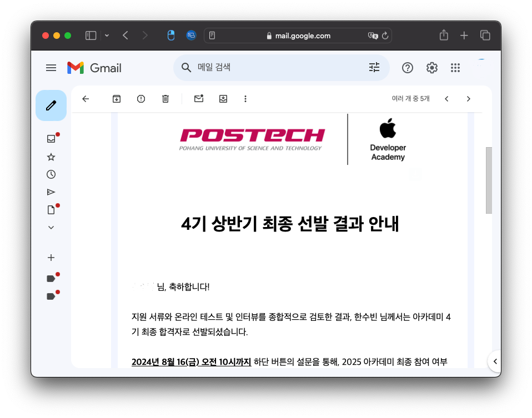The height and width of the screenshot is (418, 532).
Task: Open Snoozed mail clock icon
Action: click(51, 174)
